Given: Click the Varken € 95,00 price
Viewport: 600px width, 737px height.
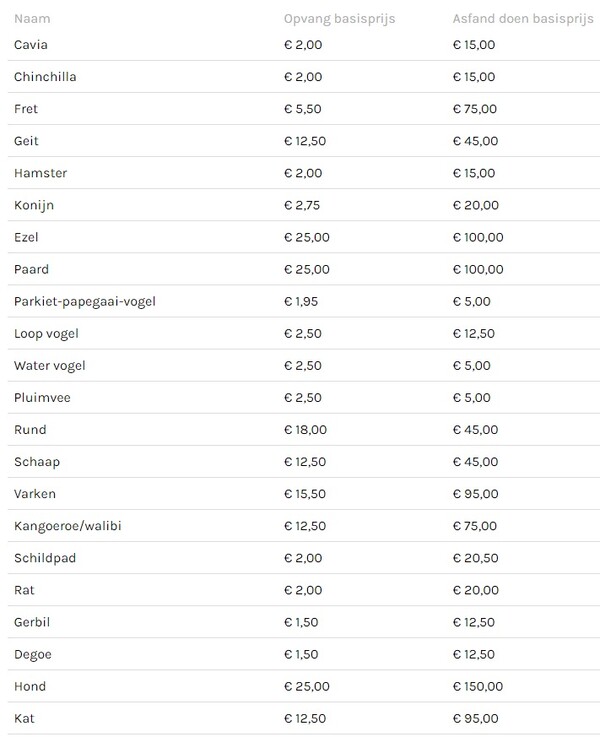Looking at the screenshot, I should click(475, 494).
